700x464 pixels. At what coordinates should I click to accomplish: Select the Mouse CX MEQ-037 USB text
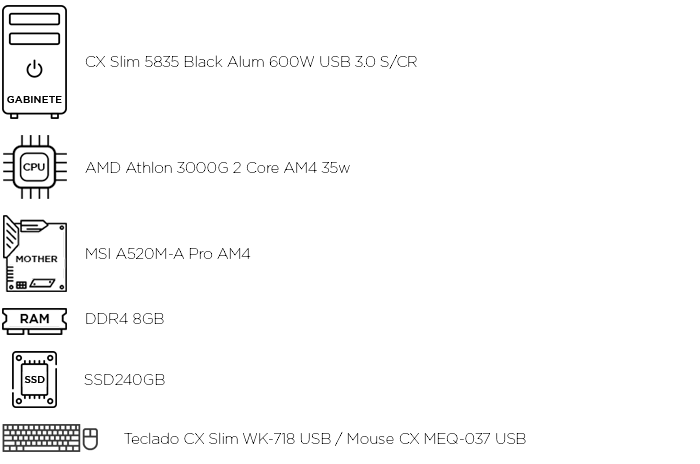coord(436,439)
